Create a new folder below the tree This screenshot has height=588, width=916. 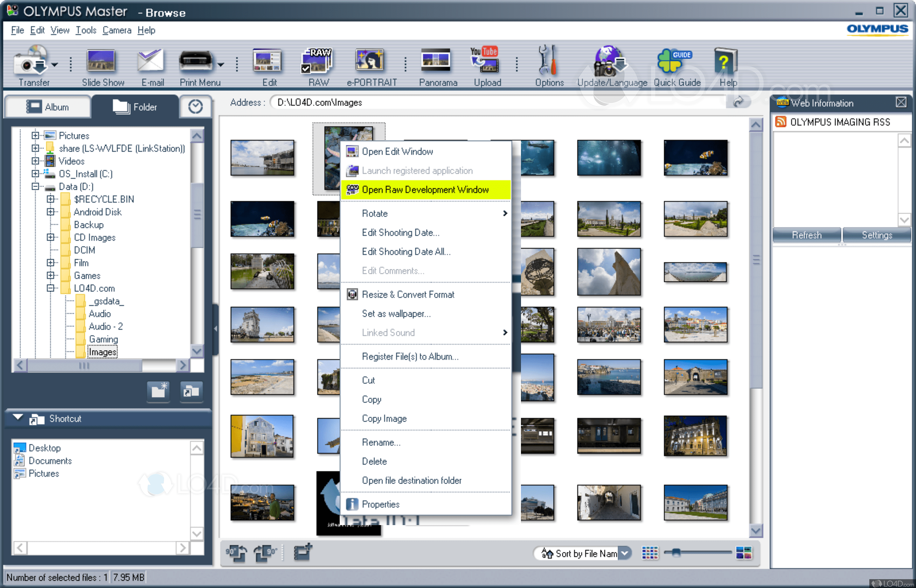157,392
